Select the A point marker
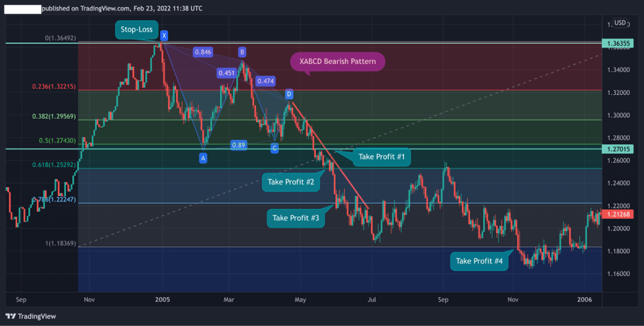This screenshot has width=644, height=326. point(203,158)
